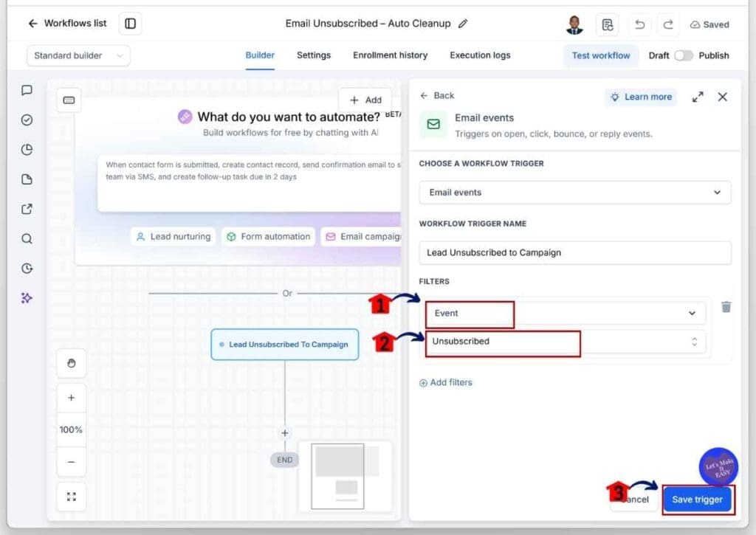
Task: Go back to Workflows list
Action: [67, 23]
